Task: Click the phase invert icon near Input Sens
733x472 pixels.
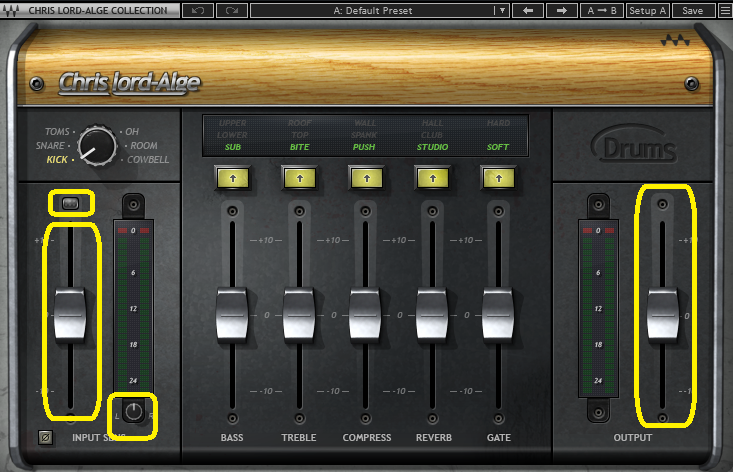Action: pyautogui.click(x=44, y=437)
